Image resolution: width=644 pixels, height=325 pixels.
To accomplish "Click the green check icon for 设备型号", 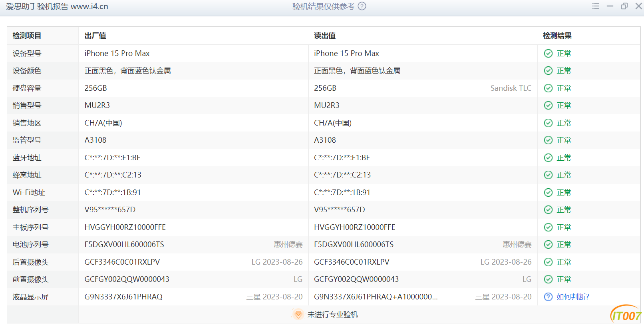I will 549,54.
